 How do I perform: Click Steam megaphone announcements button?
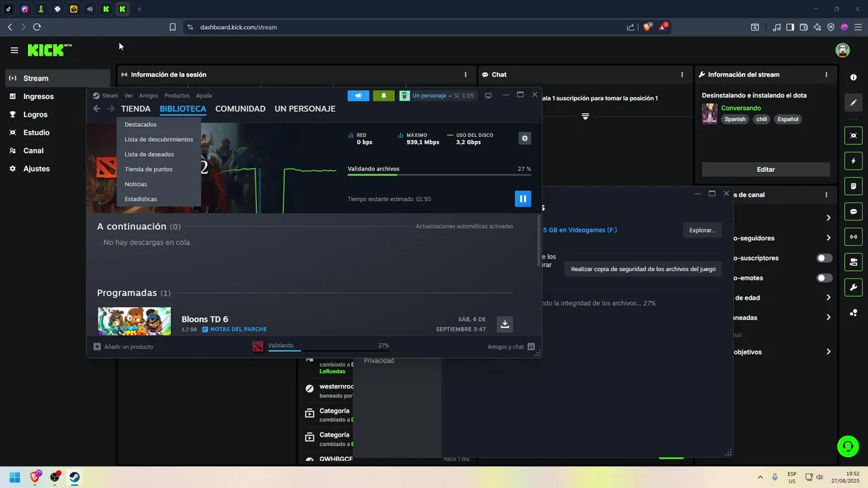pyautogui.click(x=358, y=96)
